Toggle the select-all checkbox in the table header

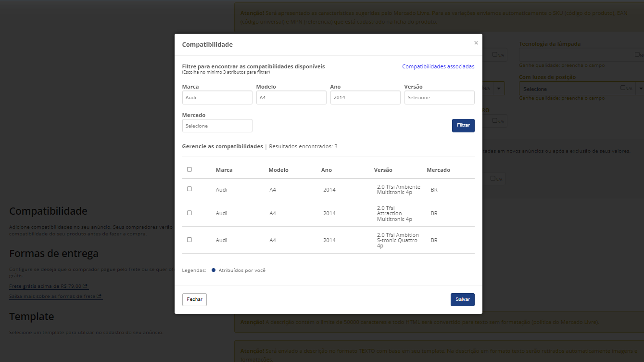[x=189, y=169]
